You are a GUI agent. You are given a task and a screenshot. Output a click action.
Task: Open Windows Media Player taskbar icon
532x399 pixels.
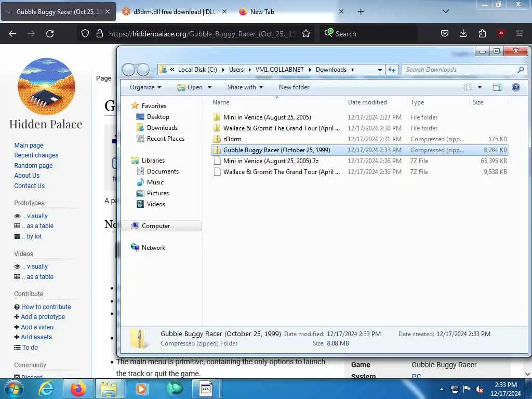[141, 389]
